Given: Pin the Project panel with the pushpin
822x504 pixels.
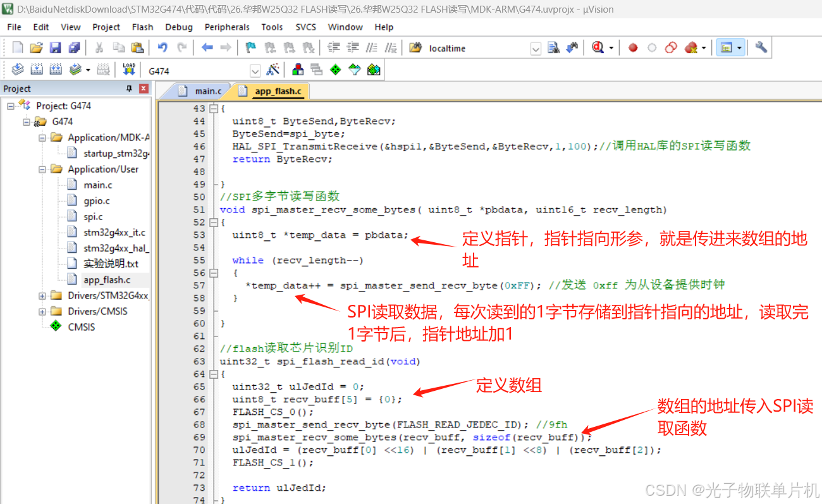Looking at the screenshot, I should tap(129, 89).
